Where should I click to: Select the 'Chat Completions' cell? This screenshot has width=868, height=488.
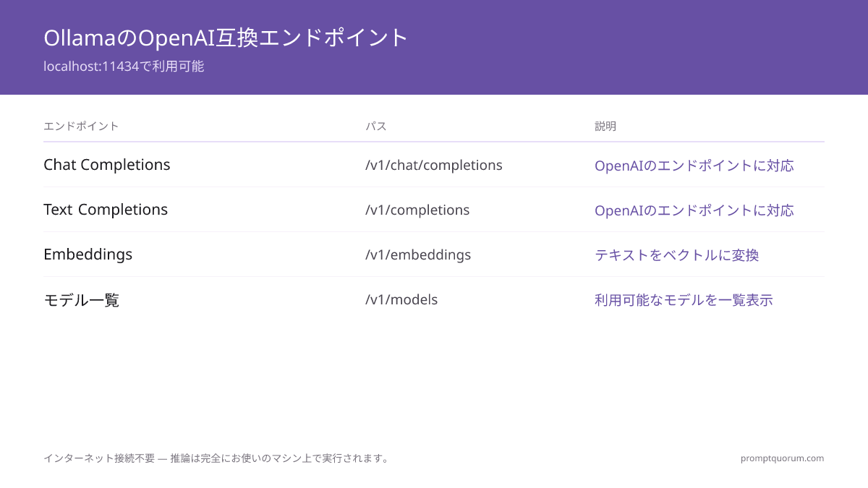click(x=107, y=165)
